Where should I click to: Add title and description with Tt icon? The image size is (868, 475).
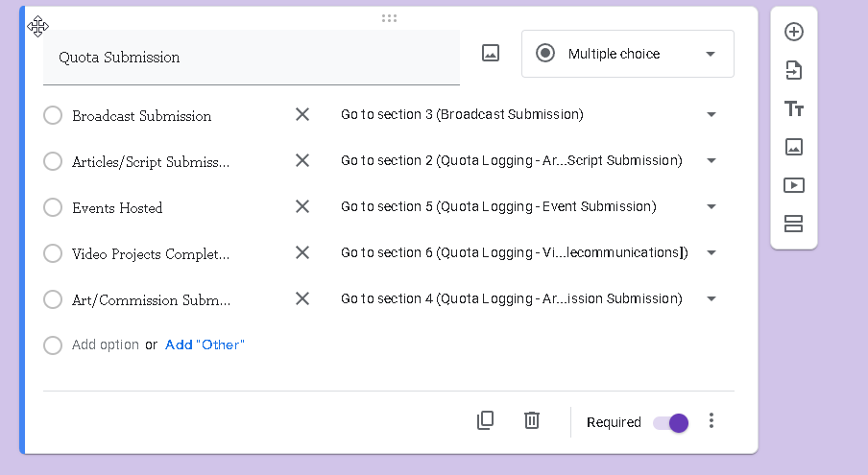[794, 108]
